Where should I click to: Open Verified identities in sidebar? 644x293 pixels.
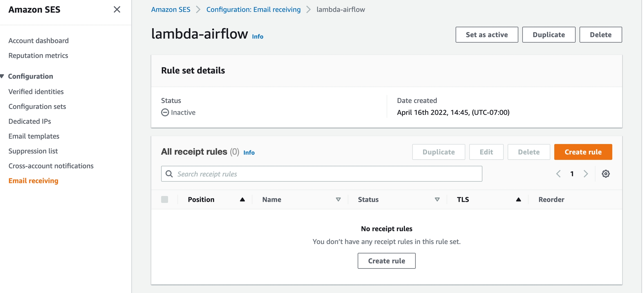(36, 92)
